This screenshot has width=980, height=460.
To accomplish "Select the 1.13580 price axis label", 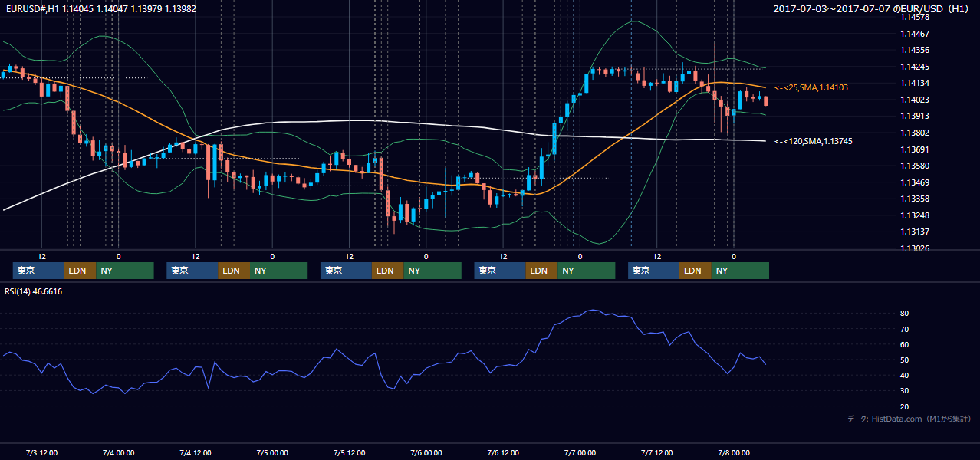I will coord(915,166).
